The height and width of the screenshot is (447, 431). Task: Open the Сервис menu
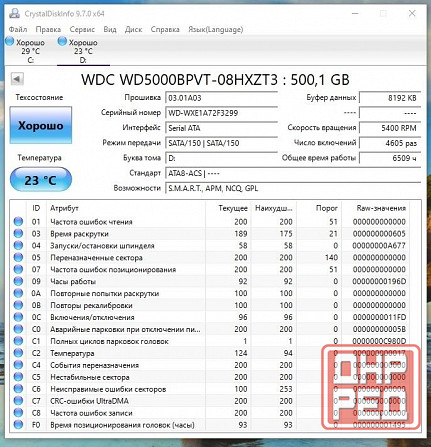(x=82, y=29)
